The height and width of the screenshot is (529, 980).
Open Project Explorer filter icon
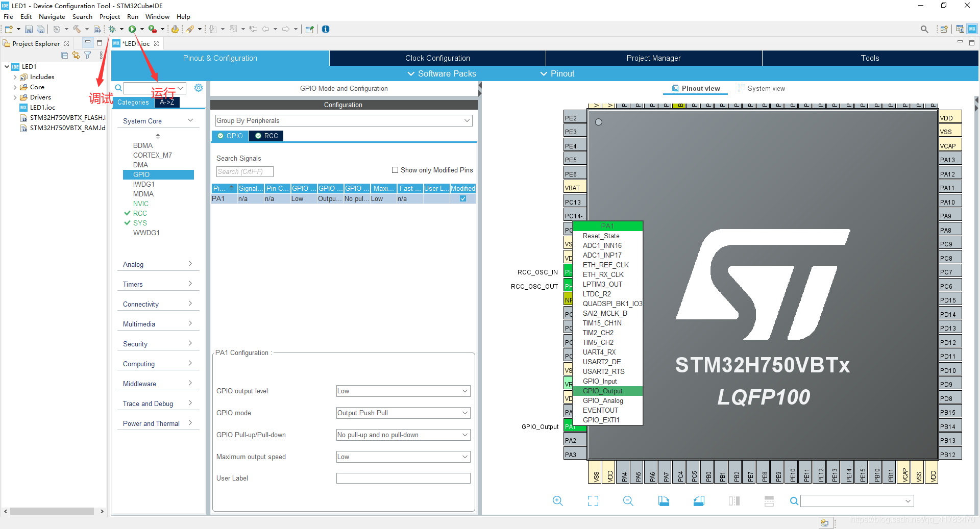(88, 55)
